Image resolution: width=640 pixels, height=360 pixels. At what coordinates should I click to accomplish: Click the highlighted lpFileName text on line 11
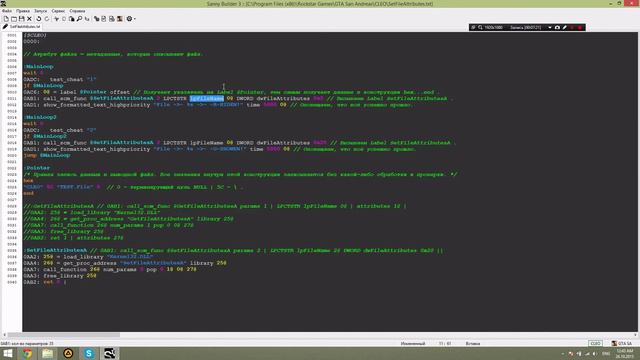click(x=207, y=98)
